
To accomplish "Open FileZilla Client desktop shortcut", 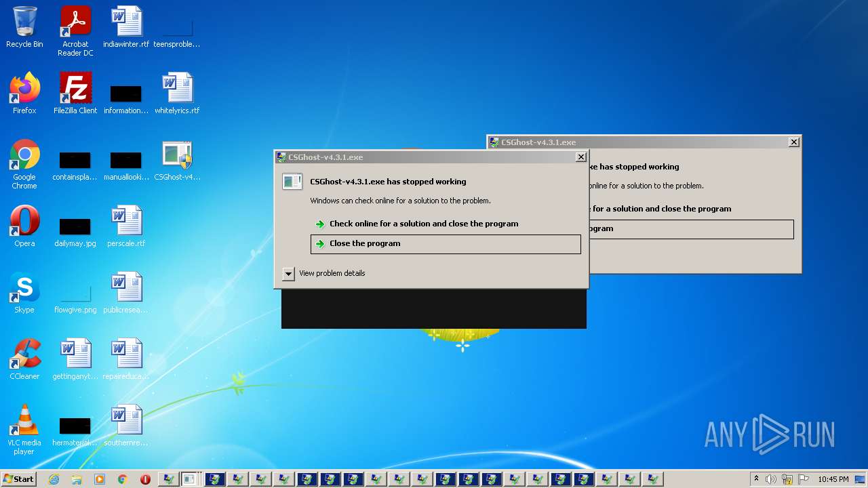I will (x=75, y=94).
